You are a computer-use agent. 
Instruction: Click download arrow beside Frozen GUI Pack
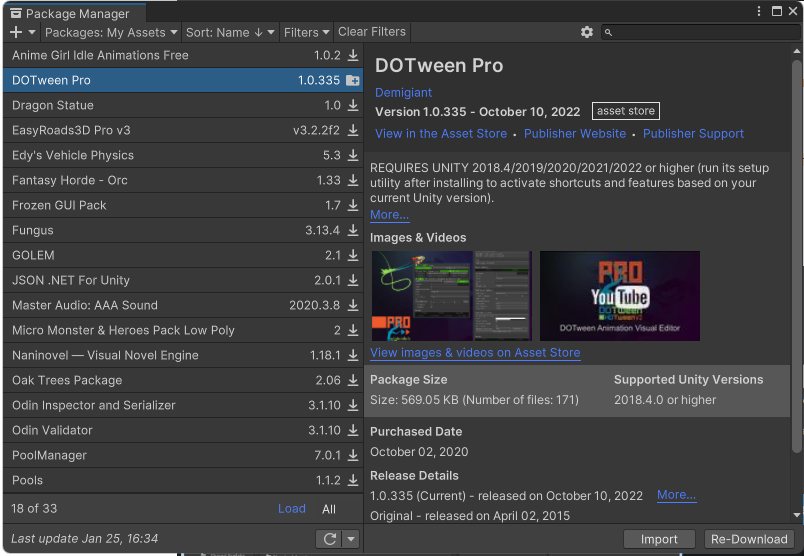click(353, 205)
